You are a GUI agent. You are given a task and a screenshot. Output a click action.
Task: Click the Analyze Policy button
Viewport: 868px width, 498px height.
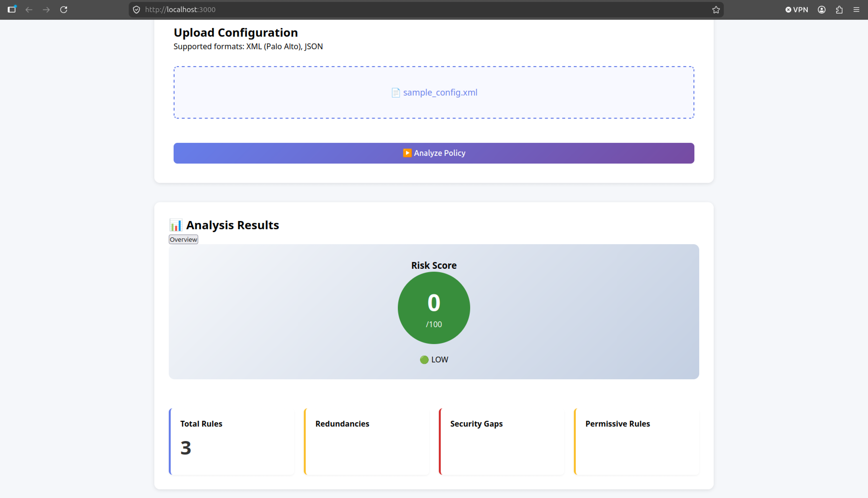(434, 153)
